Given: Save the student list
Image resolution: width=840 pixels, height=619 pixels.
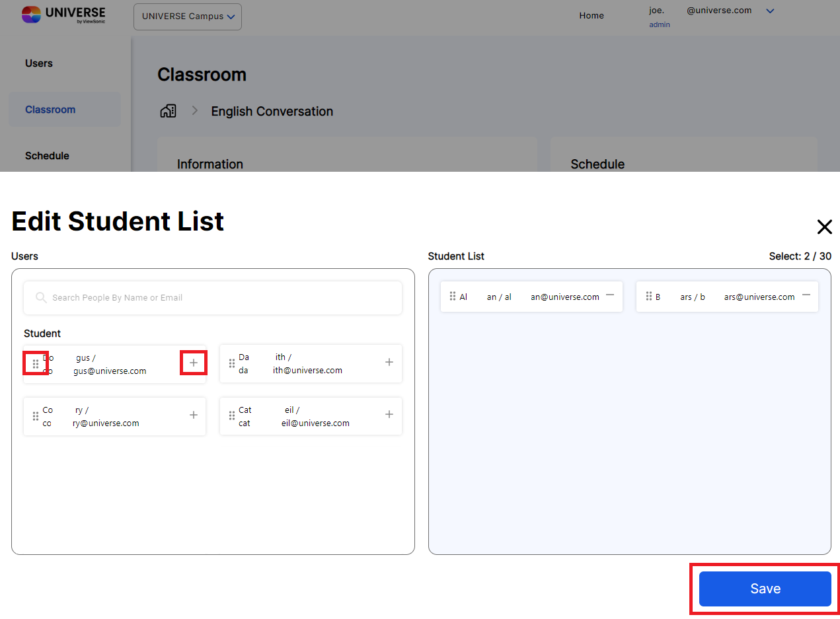Looking at the screenshot, I should coord(765,589).
